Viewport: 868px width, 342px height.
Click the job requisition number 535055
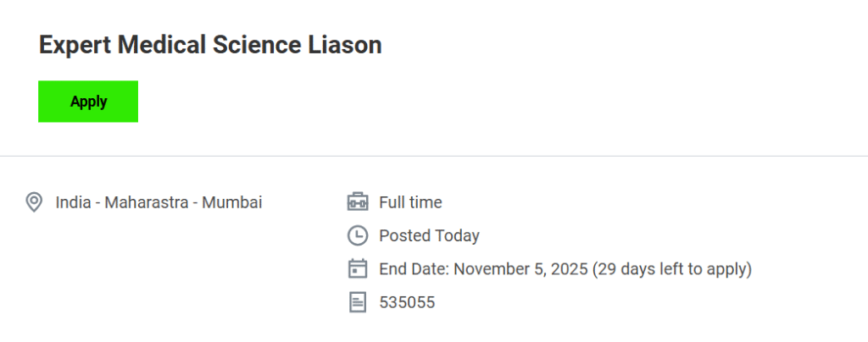click(x=407, y=302)
